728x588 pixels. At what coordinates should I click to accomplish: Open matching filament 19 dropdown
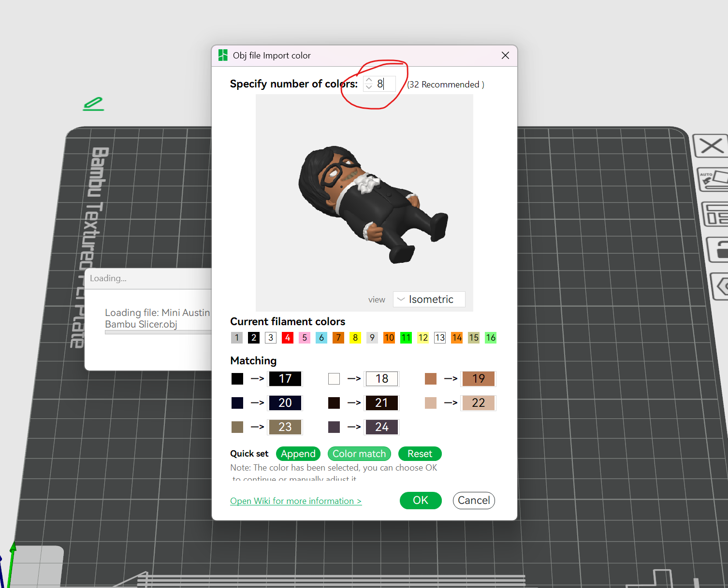[479, 379]
